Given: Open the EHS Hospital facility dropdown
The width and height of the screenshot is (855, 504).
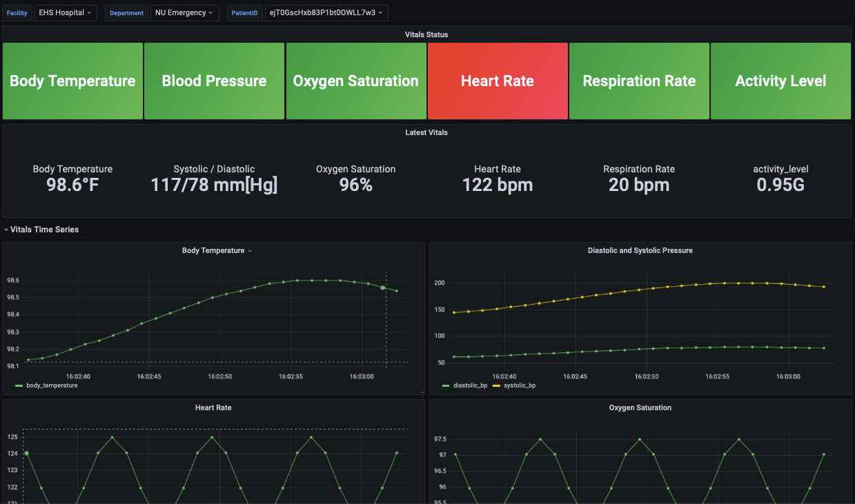Looking at the screenshot, I should point(66,12).
